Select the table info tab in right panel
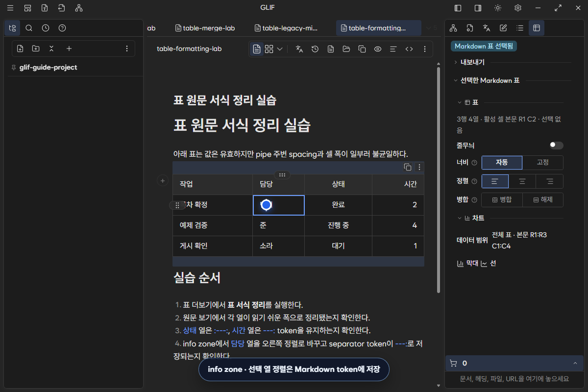Viewport: 588px width, 392px height. pos(537,28)
